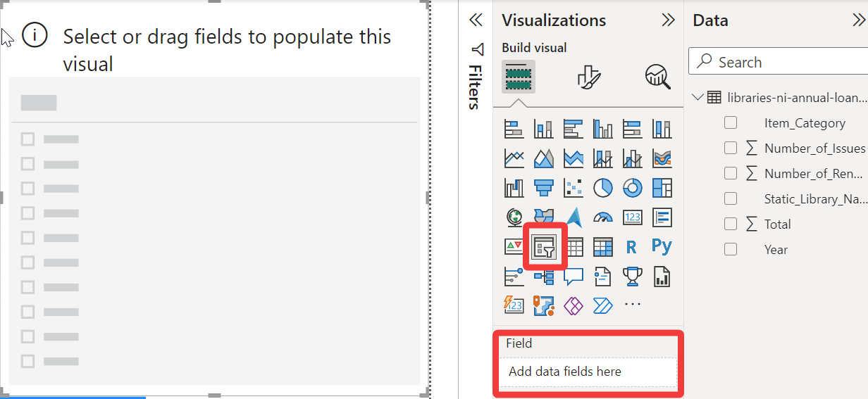Check the Item_Category field

731,122
